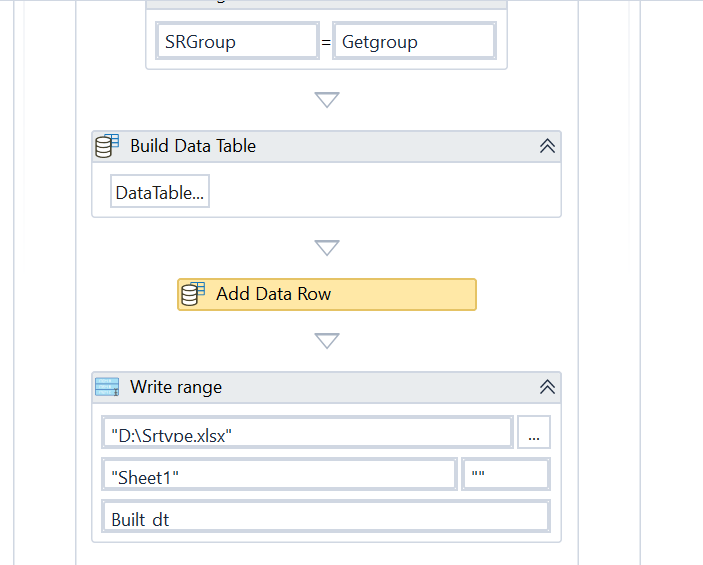Click the connector arrow above Write range
Viewport: 703px width, 565px height.
pos(327,341)
